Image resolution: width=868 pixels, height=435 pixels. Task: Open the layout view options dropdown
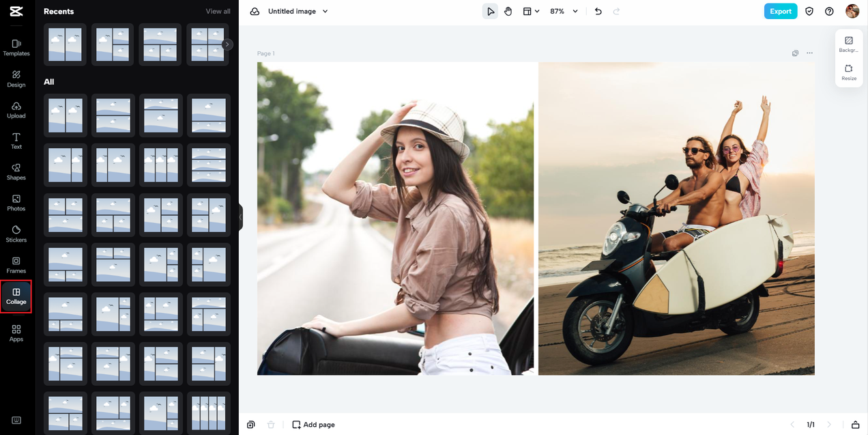pos(531,12)
